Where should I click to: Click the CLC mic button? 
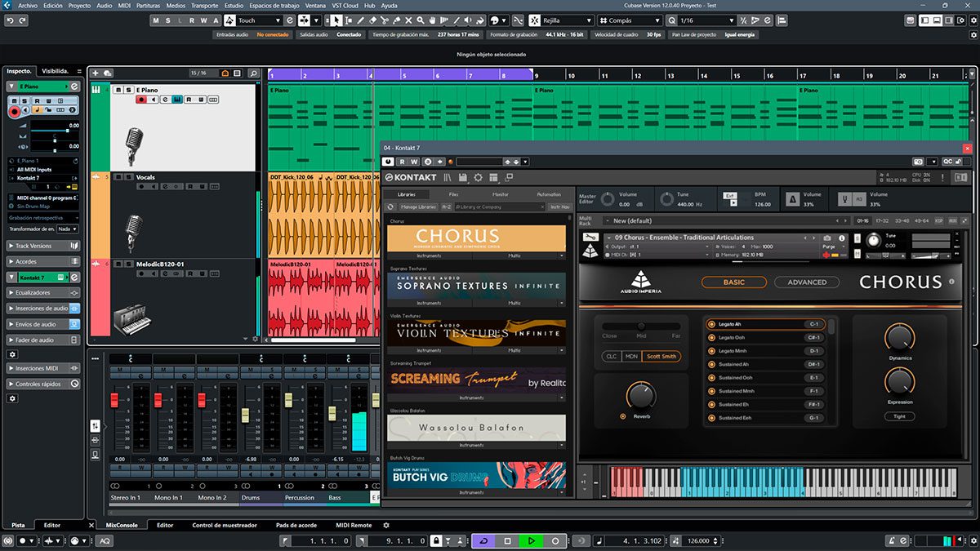(x=611, y=356)
